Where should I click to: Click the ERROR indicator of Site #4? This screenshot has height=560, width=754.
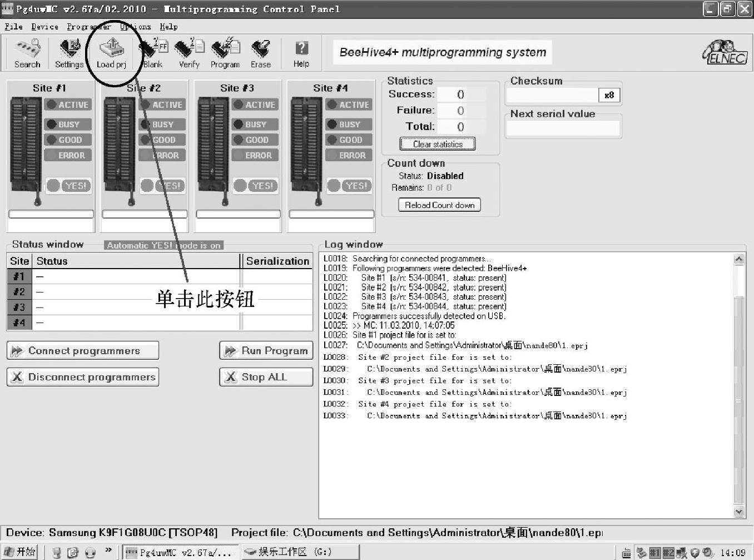pyautogui.click(x=349, y=156)
